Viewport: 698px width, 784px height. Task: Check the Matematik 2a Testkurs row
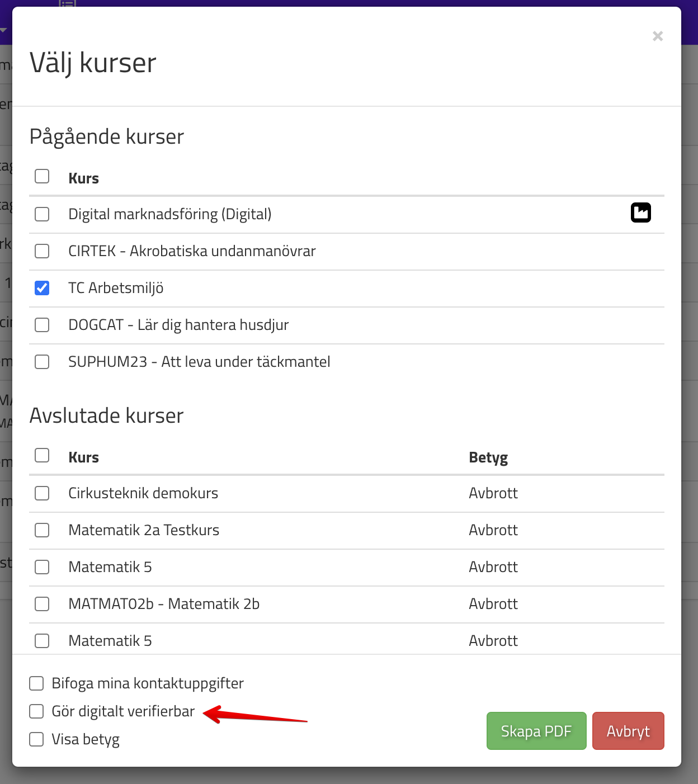point(42,530)
